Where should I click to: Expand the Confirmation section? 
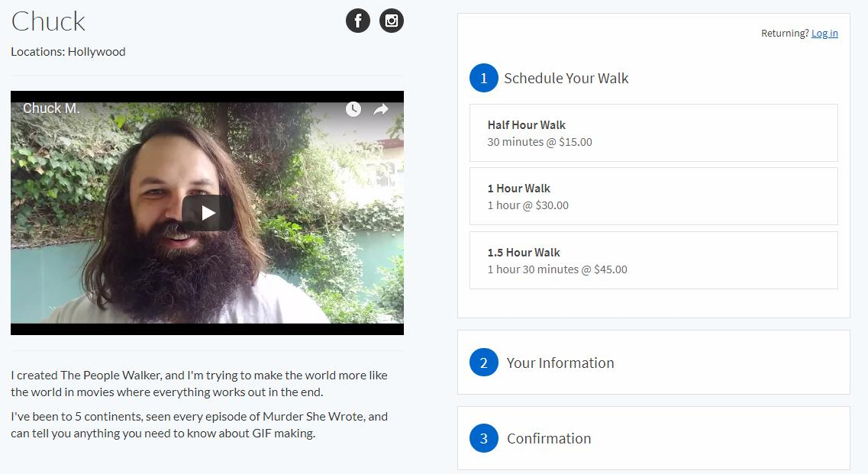(x=549, y=438)
